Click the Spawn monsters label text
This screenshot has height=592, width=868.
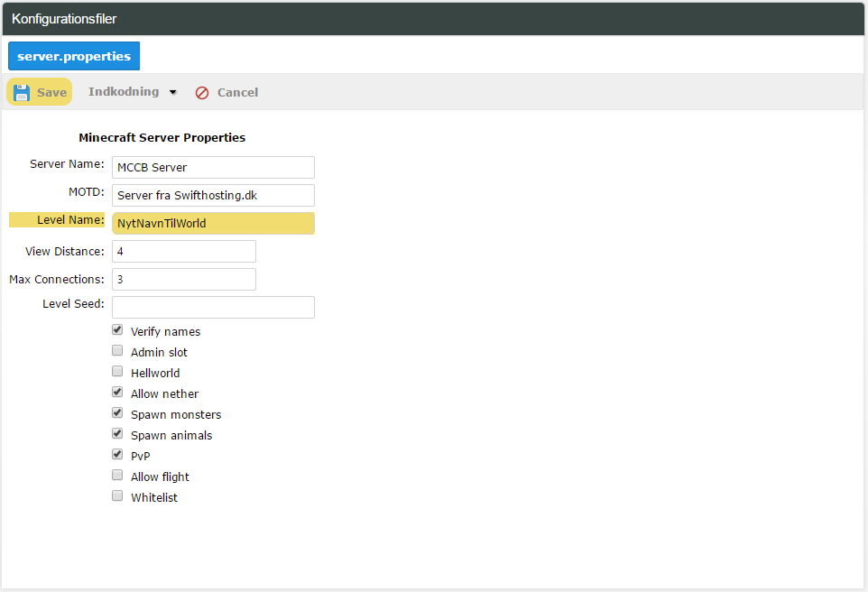tap(176, 415)
